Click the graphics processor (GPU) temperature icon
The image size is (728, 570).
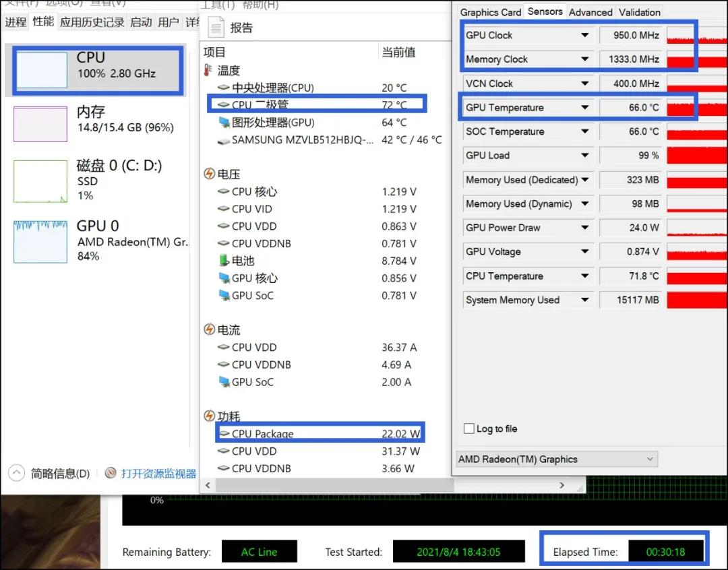pyautogui.click(x=224, y=123)
